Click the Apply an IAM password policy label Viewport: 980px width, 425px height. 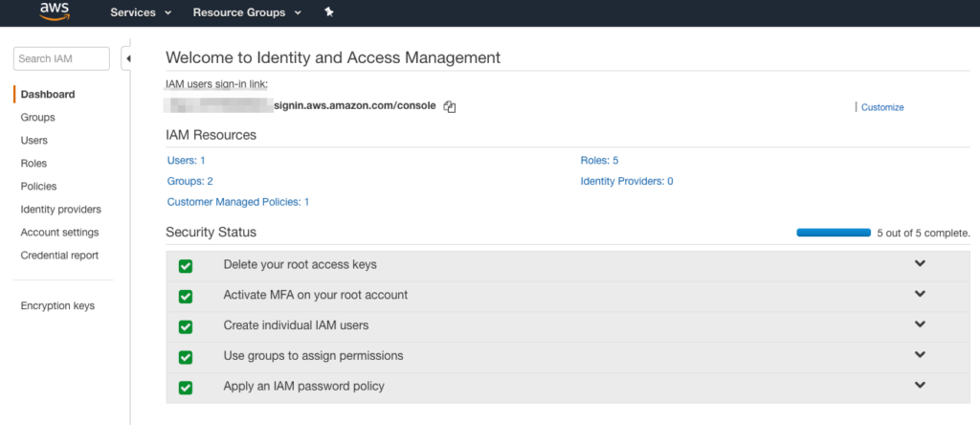[303, 387]
